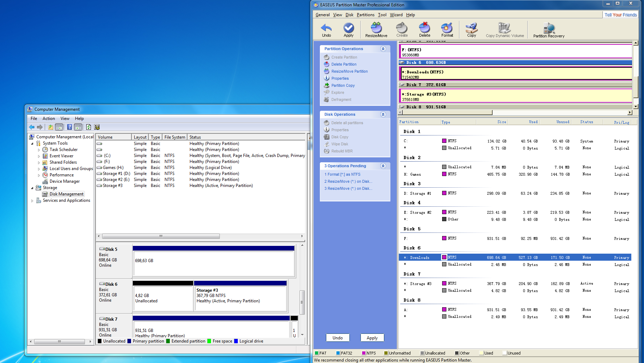The height and width of the screenshot is (363, 644).
Task: Click the Create partition toolbar icon
Action: [402, 30]
